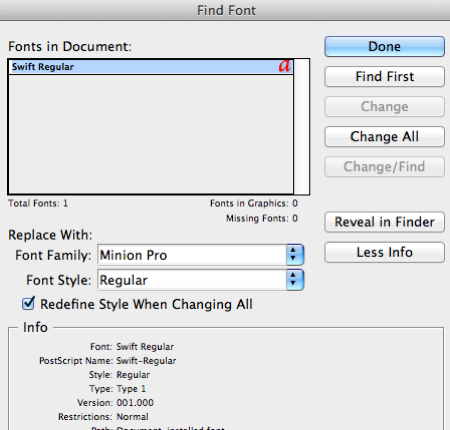450x430 pixels.
Task: Click the dimmed Change/Find button
Action: [384, 167]
